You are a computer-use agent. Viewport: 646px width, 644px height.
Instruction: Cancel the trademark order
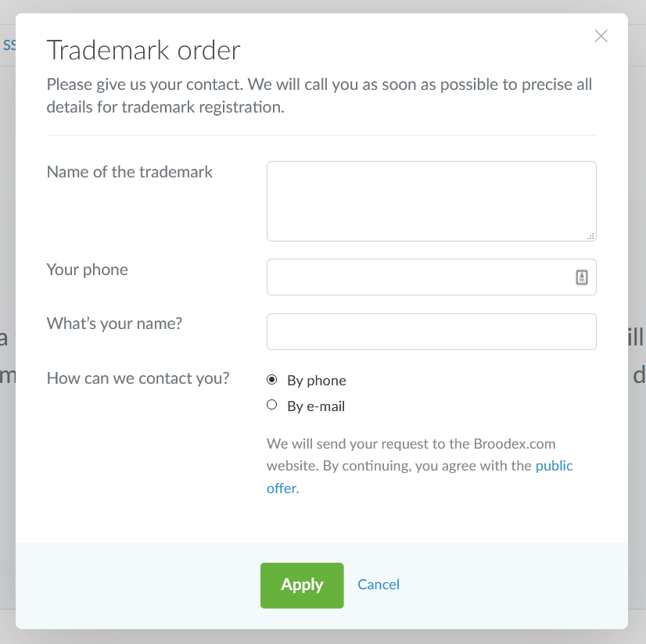379,585
